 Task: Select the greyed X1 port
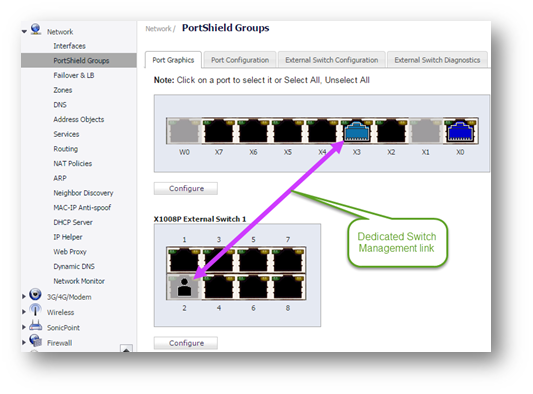pyautogui.click(x=426, y=131)
